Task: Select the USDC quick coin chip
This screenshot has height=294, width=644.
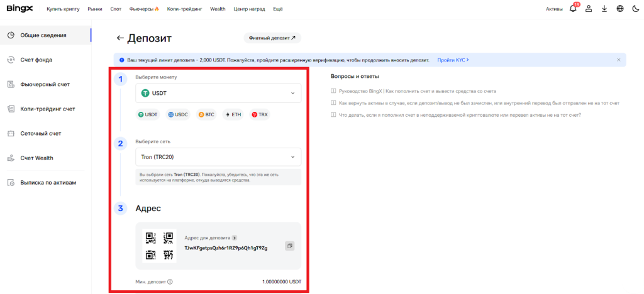Action: [178, 115]
